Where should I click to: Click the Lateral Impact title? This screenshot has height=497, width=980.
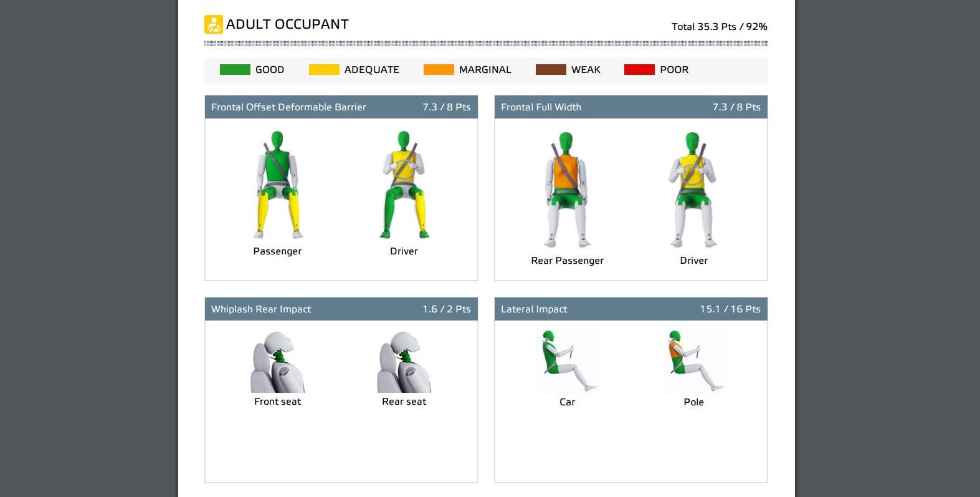point(534,309)
